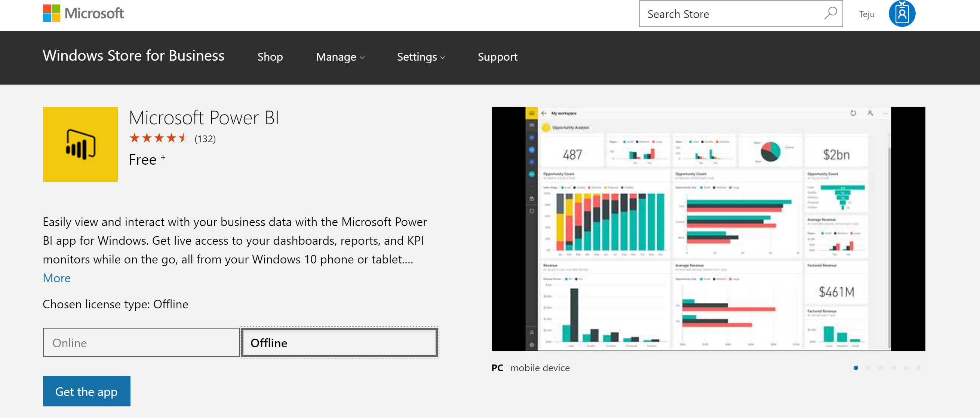
Task: Click the Microsoft logo
Action: (83, 13)
